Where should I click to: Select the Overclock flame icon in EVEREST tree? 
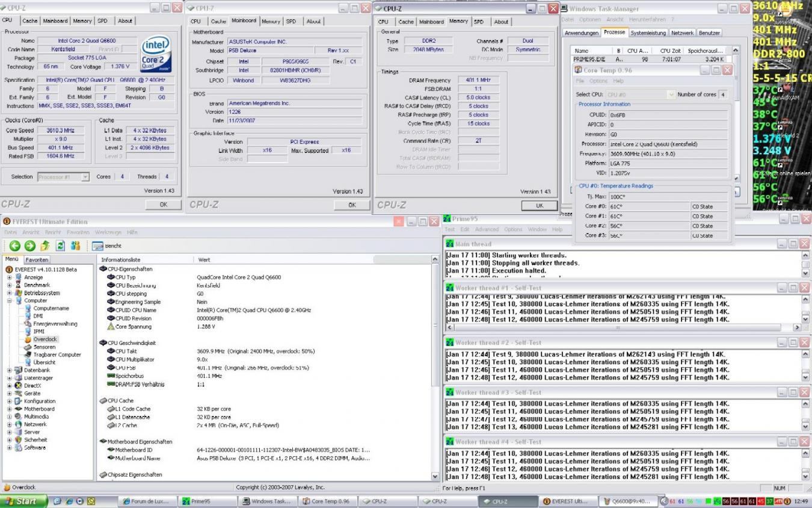coord(28,339)
